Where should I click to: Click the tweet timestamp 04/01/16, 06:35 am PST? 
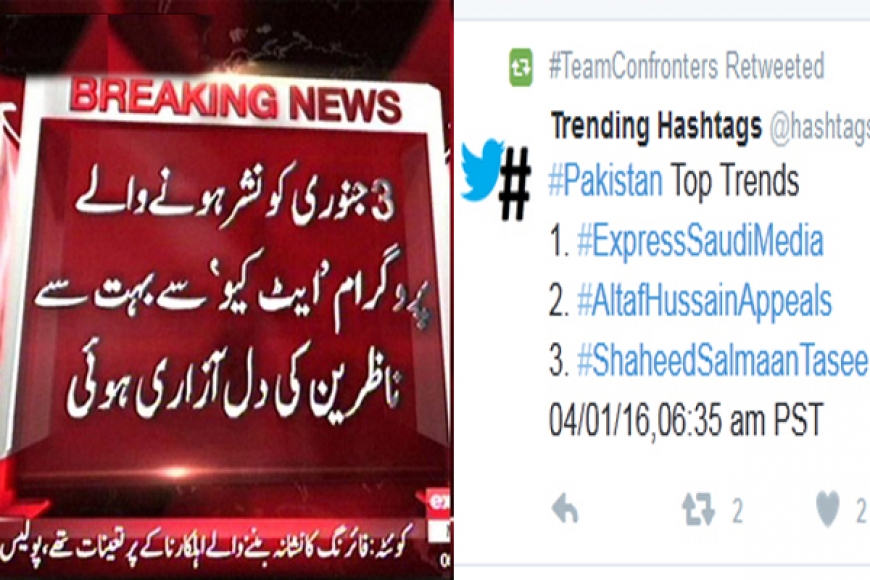click(686, 420)
